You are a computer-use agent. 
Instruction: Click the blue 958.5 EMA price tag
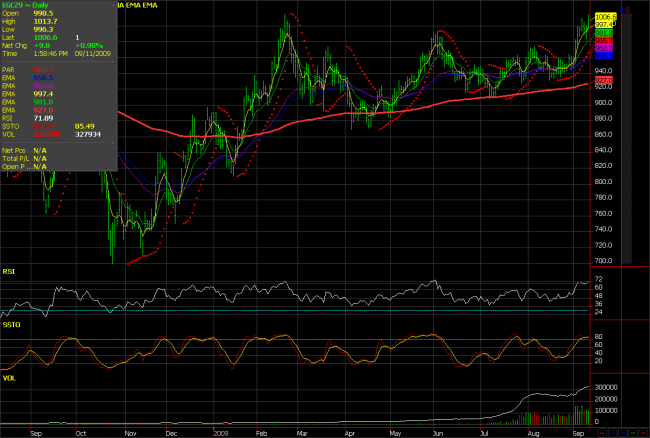tap(604, 56)
